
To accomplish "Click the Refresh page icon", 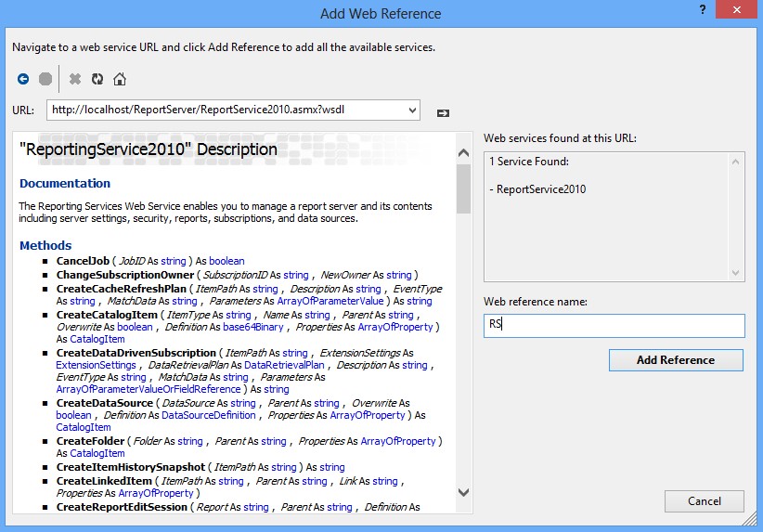I will [97, 79].
